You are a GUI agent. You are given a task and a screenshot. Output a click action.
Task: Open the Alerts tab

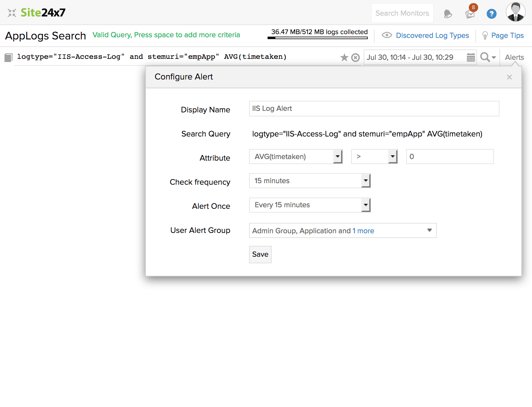(x=514, y=57)
